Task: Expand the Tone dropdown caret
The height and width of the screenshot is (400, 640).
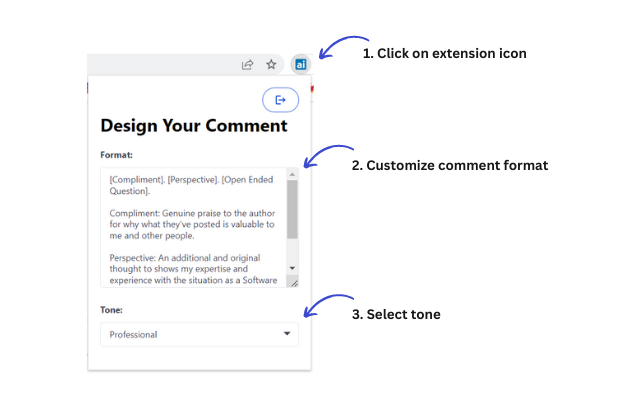Action: click(287, 334)
